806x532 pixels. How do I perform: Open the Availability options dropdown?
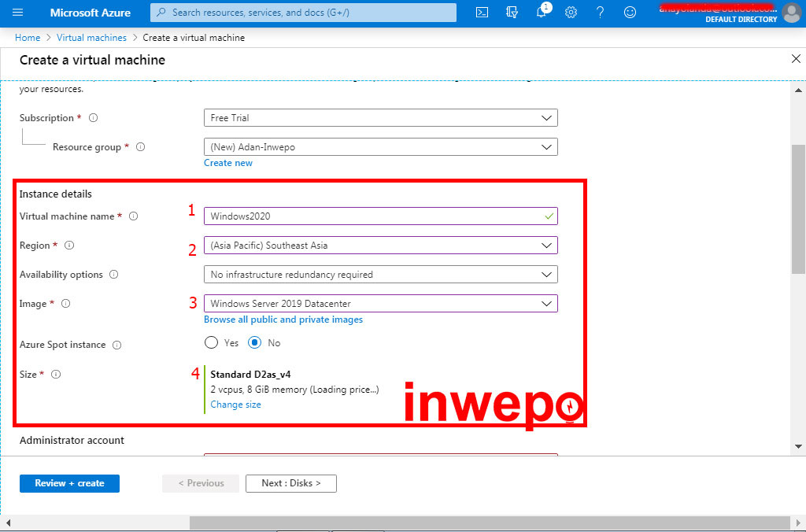(x=380, y=275)
